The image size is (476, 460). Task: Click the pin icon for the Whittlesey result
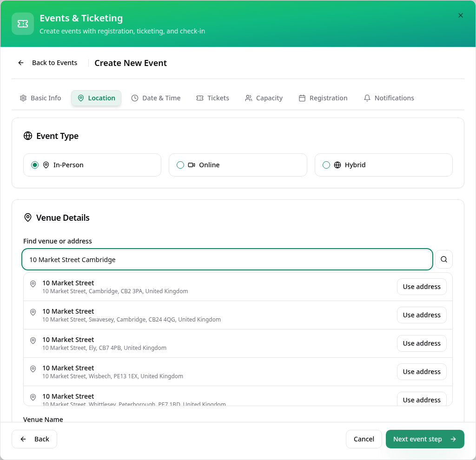click(33, 397)
